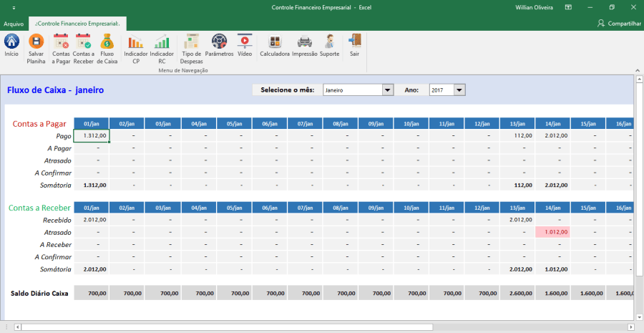The image size is (644, 333).
Task: Launch the Calculadora tool
Action: pyautogui.click(x=275, y=45)
